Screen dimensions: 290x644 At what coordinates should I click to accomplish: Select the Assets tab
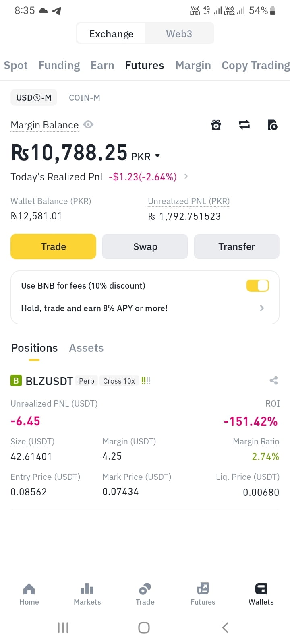86,348
